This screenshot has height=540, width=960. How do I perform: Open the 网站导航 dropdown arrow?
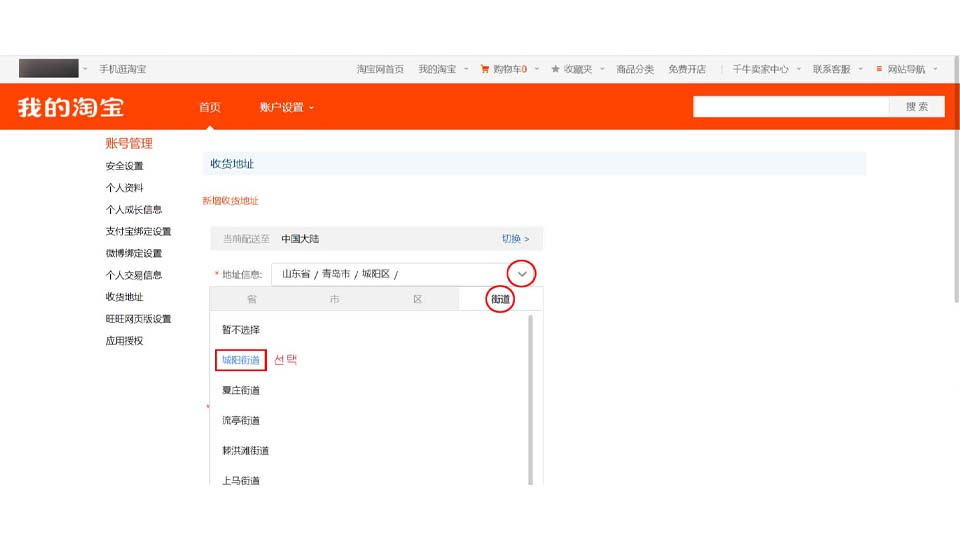click(935, 69)
